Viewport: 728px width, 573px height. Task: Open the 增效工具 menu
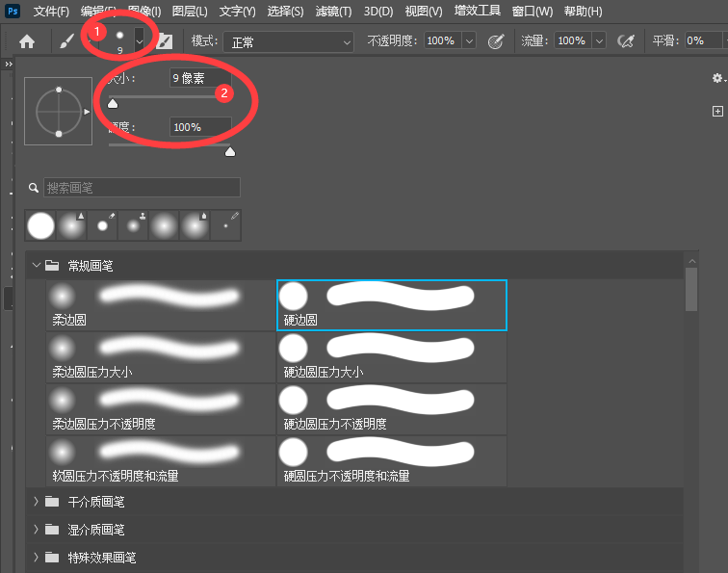(478, 12)
